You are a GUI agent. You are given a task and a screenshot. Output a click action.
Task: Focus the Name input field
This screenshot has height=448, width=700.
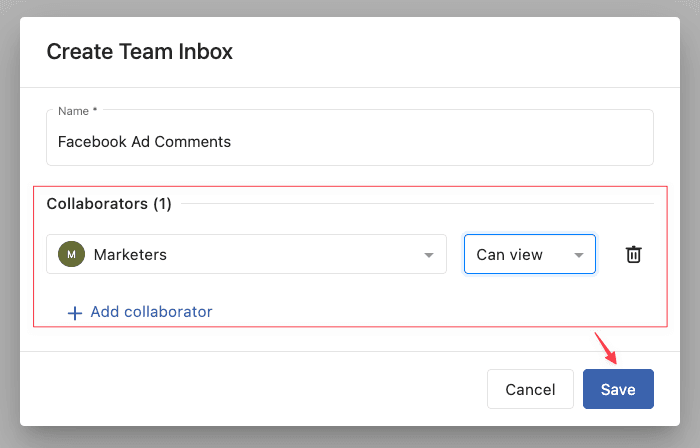point(350,137)
